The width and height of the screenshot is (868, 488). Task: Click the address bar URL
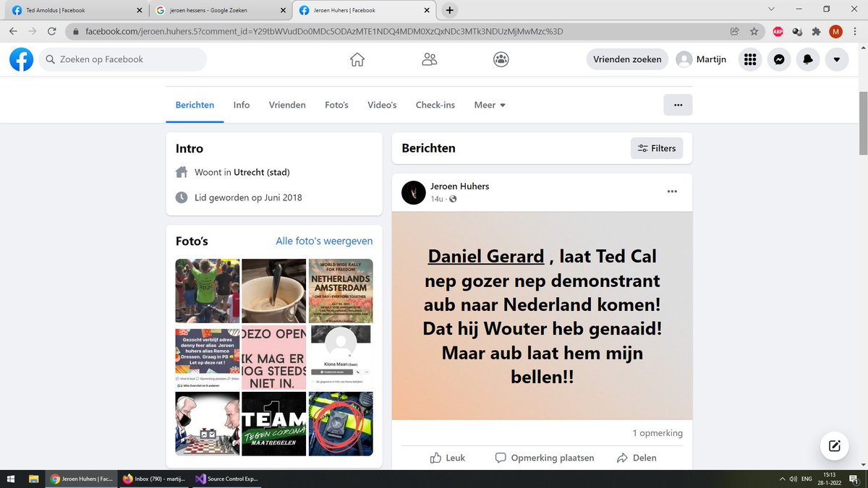click(324, 31)
